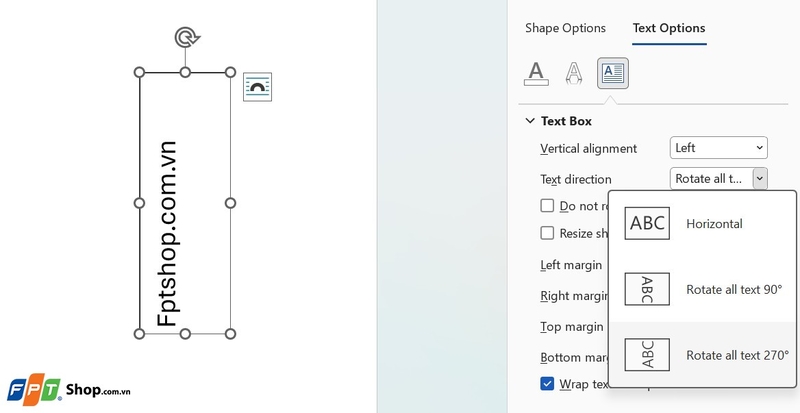Switch to the Text Options tab
800x413 pixels.
[669, 28]
